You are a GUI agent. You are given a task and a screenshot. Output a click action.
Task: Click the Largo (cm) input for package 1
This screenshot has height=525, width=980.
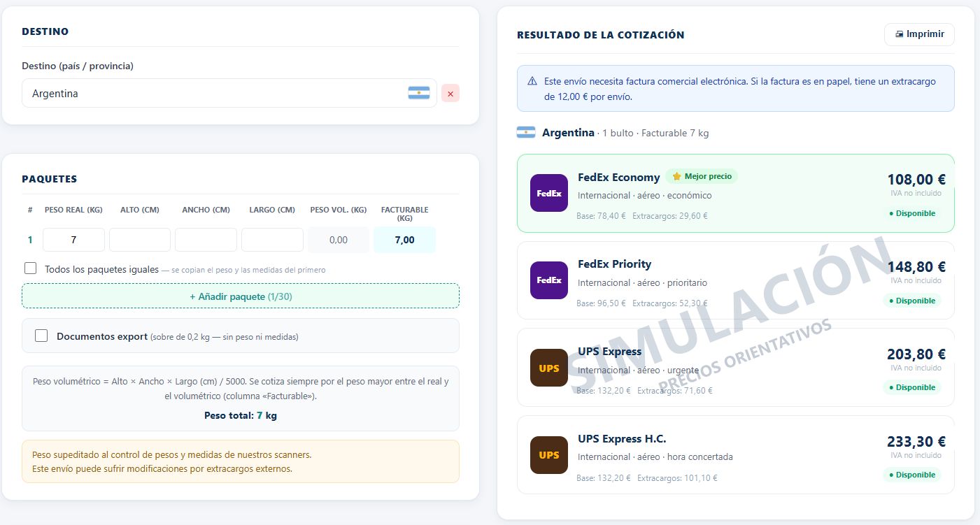pos(272,240)
